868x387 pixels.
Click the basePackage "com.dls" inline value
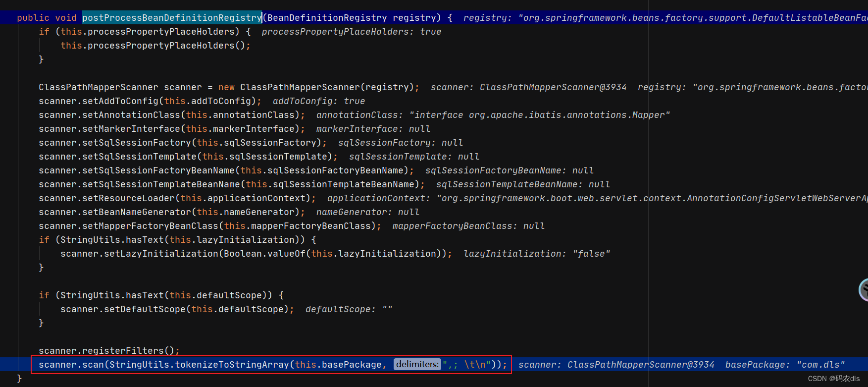pos(785,365)
